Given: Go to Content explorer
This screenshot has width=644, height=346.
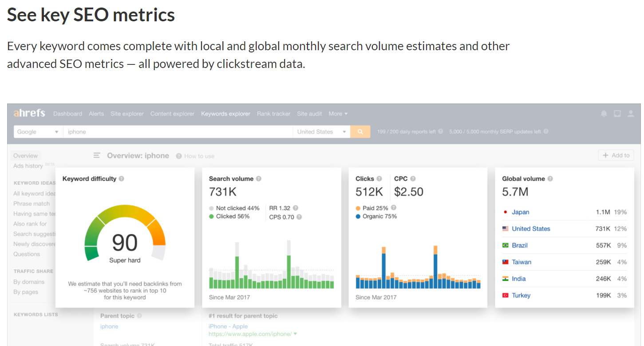Looking at the screenshot, I should coord(172,114).
